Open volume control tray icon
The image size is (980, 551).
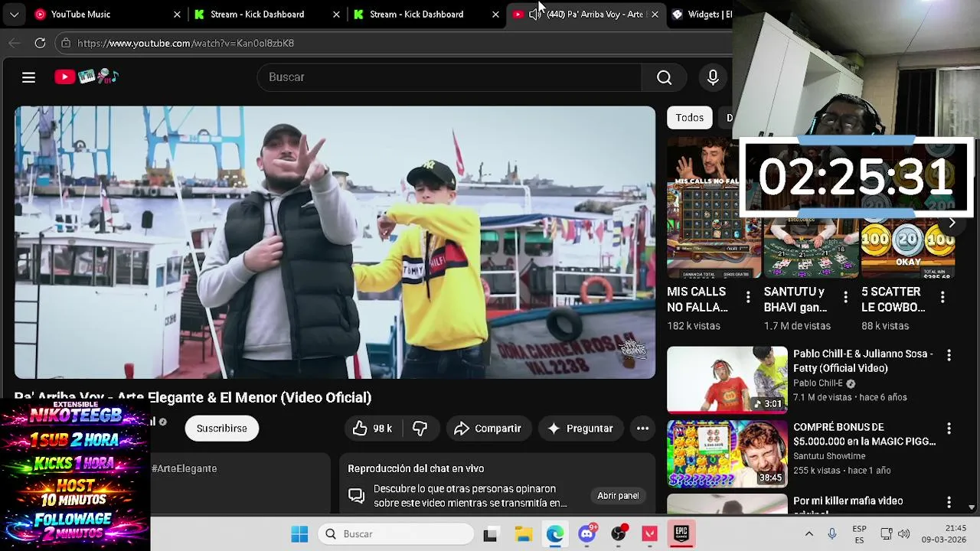tap(904, 534)
